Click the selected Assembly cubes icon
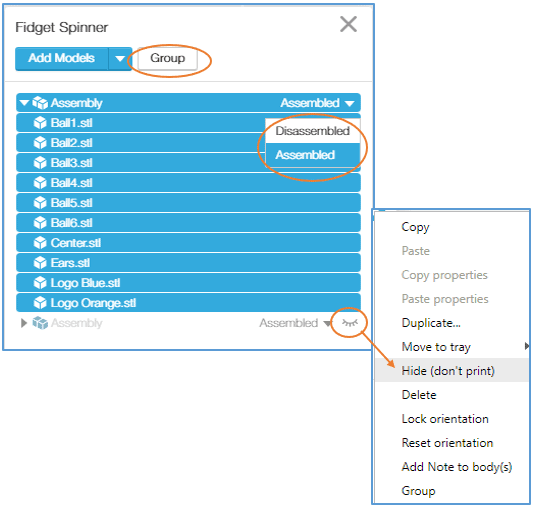Viewport: 535px width, 508px height. (x=40, y=102)
